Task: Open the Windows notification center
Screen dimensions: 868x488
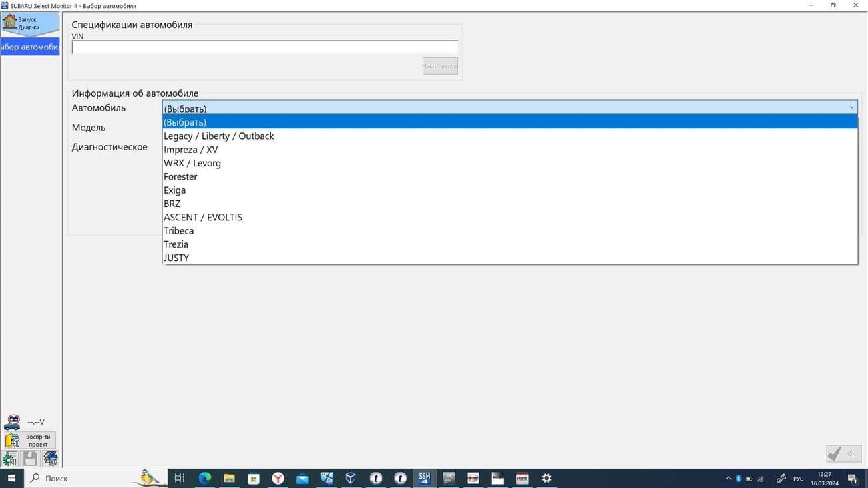Action: pos(853,478)
